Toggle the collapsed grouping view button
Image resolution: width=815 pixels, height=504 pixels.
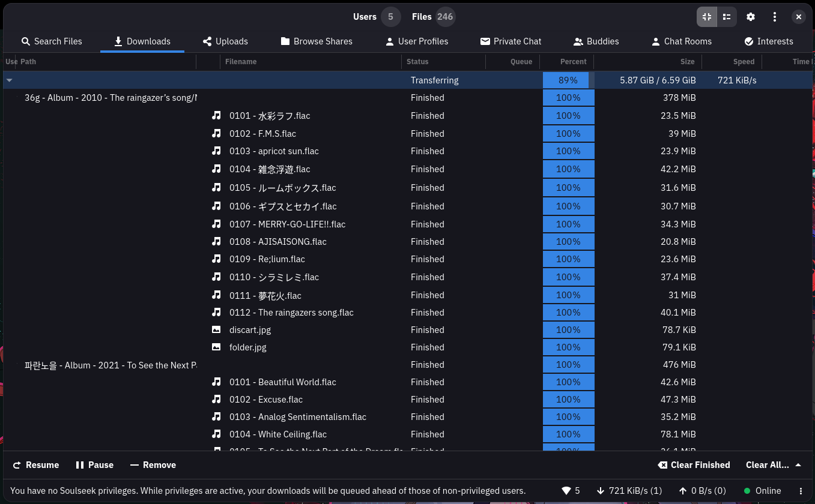tap(706, 17)
